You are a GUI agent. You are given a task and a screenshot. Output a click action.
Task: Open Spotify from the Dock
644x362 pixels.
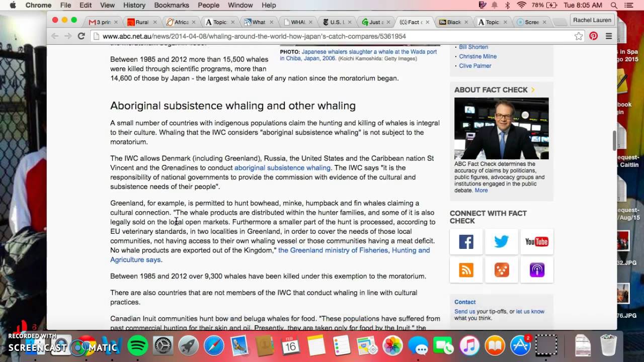pyautogui.click(x=138, y=346)
